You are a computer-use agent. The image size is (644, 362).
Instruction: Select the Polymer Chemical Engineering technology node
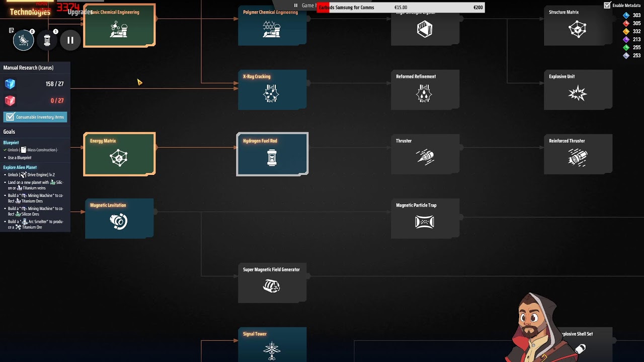(272, 25)
